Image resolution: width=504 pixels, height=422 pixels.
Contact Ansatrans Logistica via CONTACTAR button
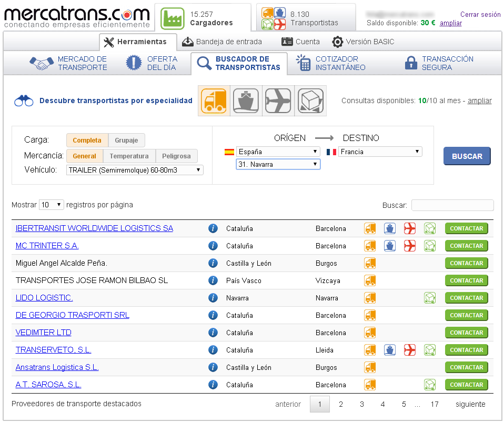point(467,367)
